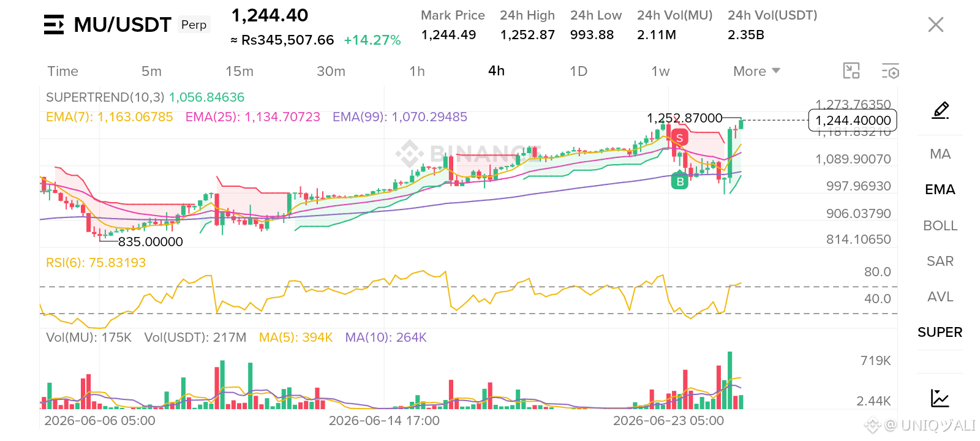The width and height of the screenshot is (980, 441).
Task: Open the chart line type icon
Action: point(940,398)
